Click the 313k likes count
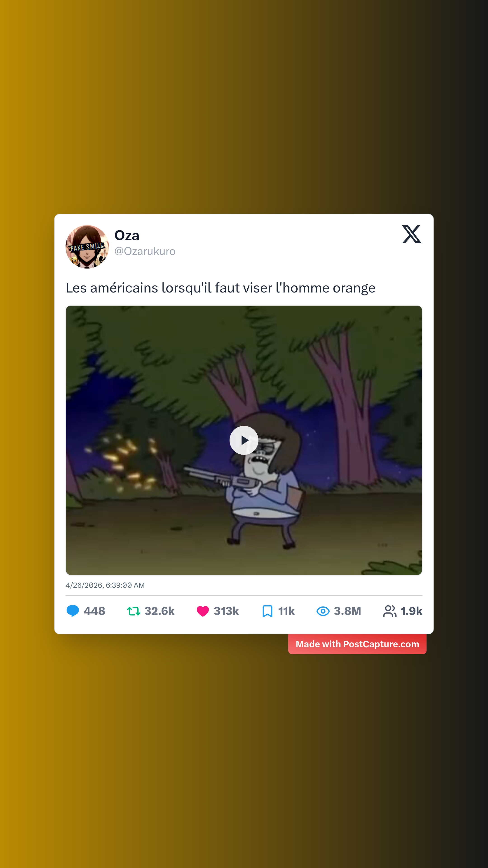Viewport: 488px width, 868px height. click(x=226, y=611)
